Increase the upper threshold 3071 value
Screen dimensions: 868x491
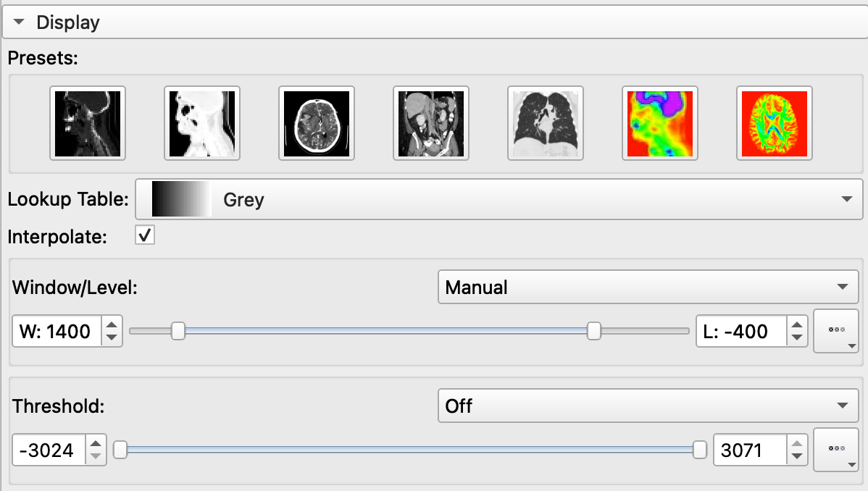pyautogui.click(x=797, y=444)
